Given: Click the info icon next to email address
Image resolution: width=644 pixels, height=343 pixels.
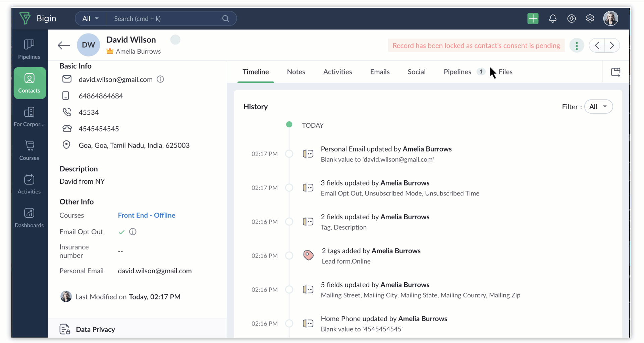Looking at the screenshot, I should (x=160, y=79).
